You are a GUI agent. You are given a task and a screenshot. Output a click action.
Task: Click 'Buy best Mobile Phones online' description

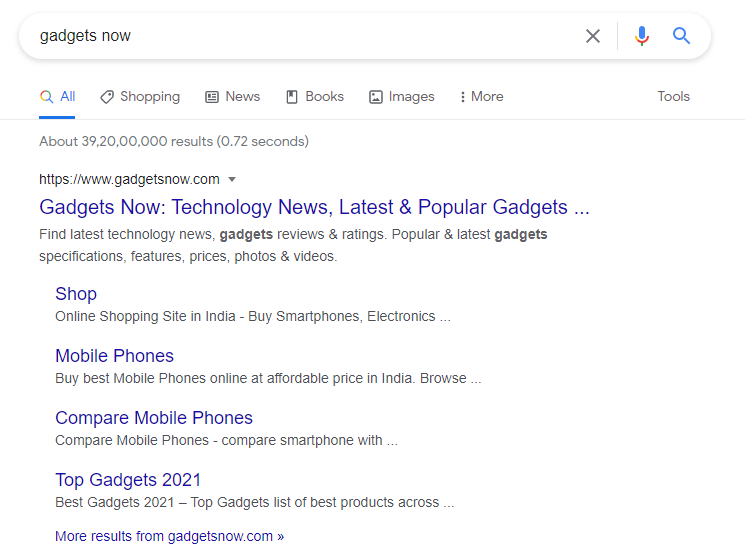coord(268,378)
